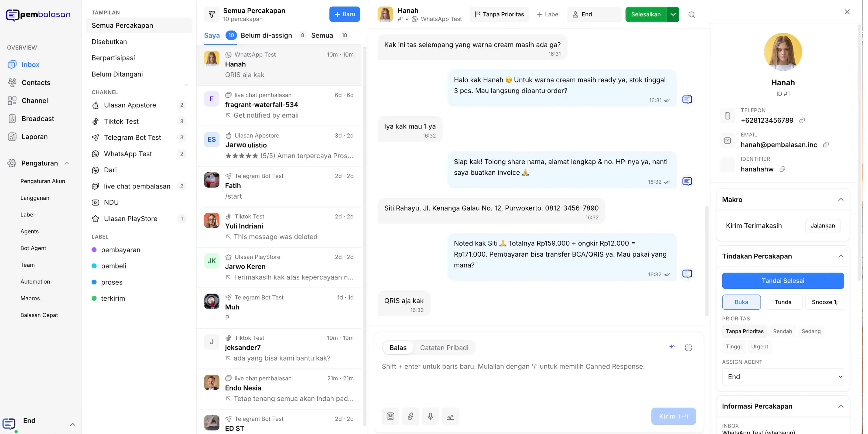Run the Kirim Terimakasih macro with Jalankan
The width and height of the screenshot is (868, 434).
[x=823, y=225]
